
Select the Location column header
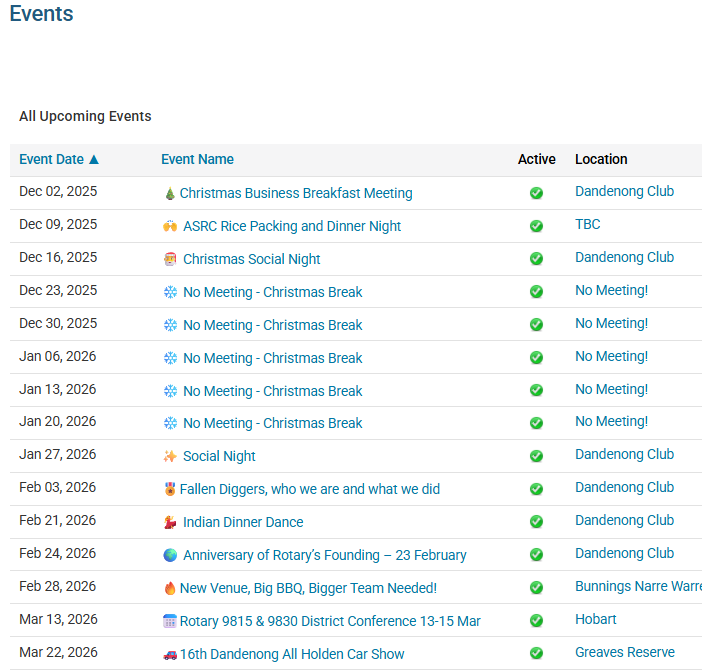[601, 159]
